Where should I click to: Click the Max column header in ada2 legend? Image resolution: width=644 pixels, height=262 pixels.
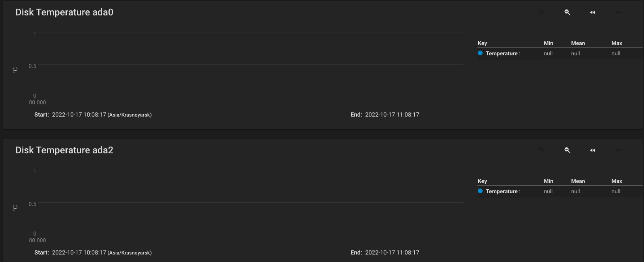coord(617,181)
